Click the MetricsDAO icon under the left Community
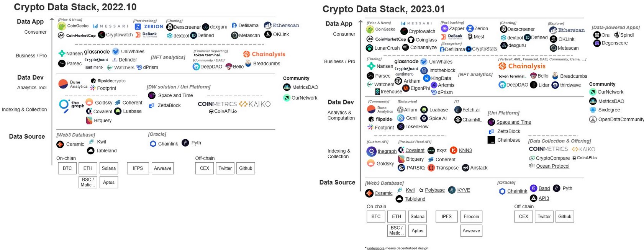Viewport: 644px width, 250px height. point(287,87)
